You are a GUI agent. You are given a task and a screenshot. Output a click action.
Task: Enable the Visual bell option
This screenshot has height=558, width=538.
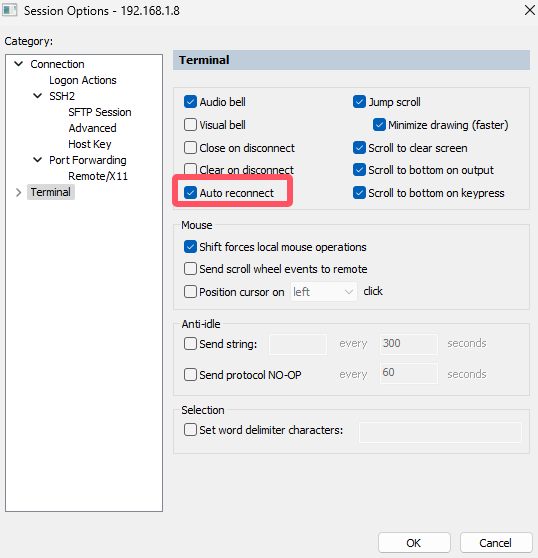[190, 125]
